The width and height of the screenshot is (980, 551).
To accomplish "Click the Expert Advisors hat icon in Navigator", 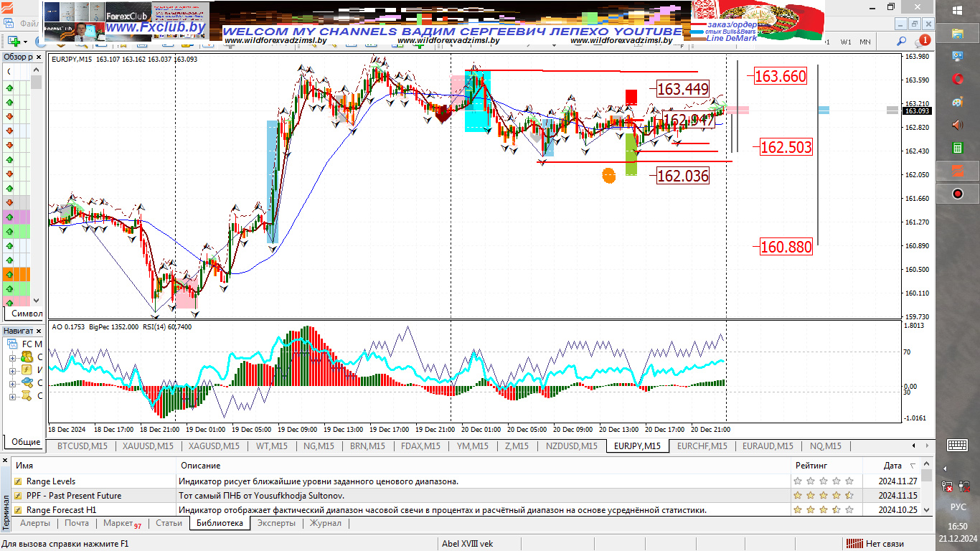I will pos(27,382).
